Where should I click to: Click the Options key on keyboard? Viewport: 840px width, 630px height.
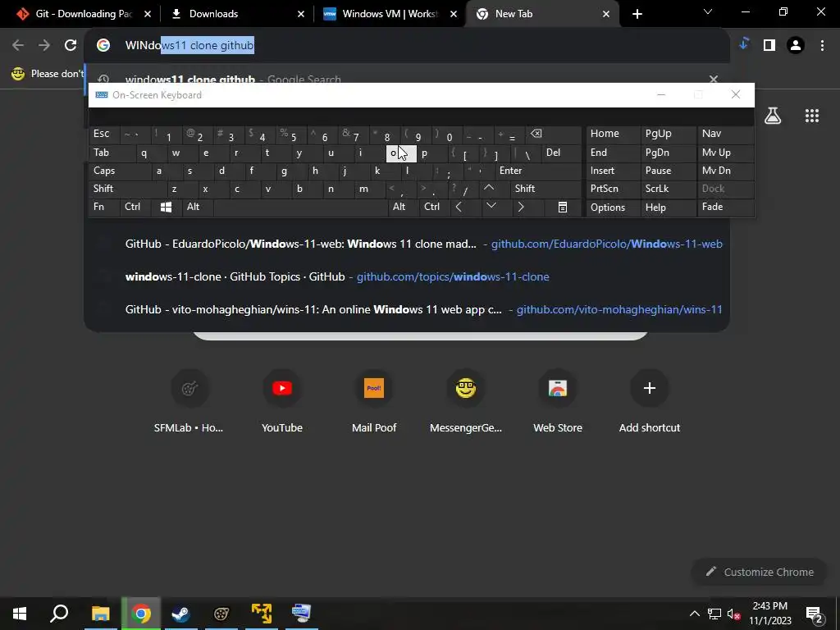[614, 208]
